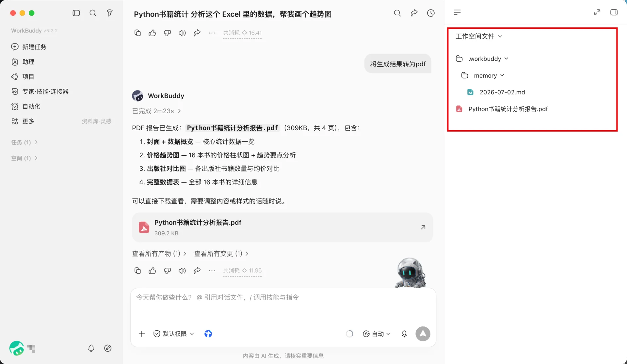This screenshot has height=364, width=627.
Task: Open 更多 in sidebar
Action: pos(23,121)
